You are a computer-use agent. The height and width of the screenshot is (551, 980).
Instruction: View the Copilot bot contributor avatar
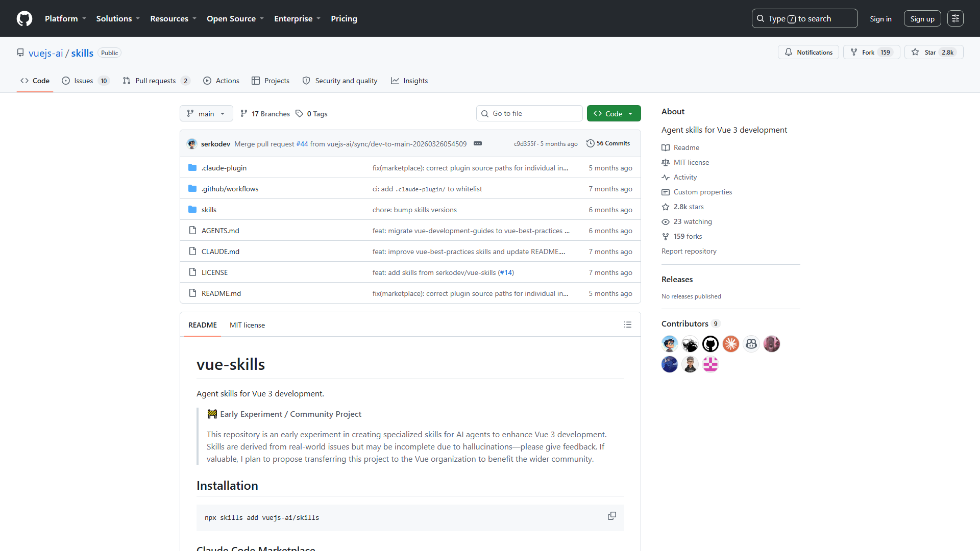pos(751,344)
